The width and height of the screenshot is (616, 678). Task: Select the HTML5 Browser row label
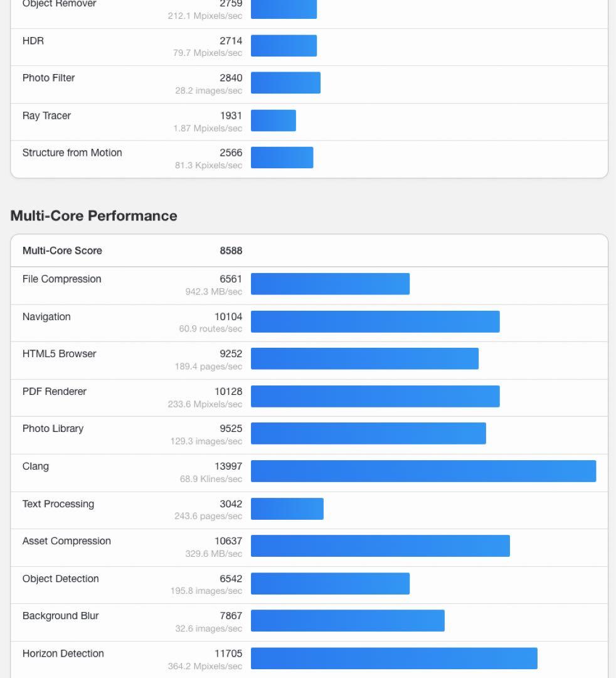click(x=59, y=354)
